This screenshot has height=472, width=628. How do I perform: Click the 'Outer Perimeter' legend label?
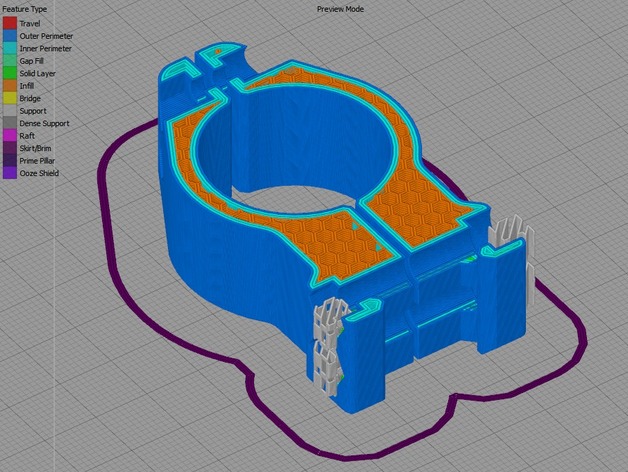point(46,36)
